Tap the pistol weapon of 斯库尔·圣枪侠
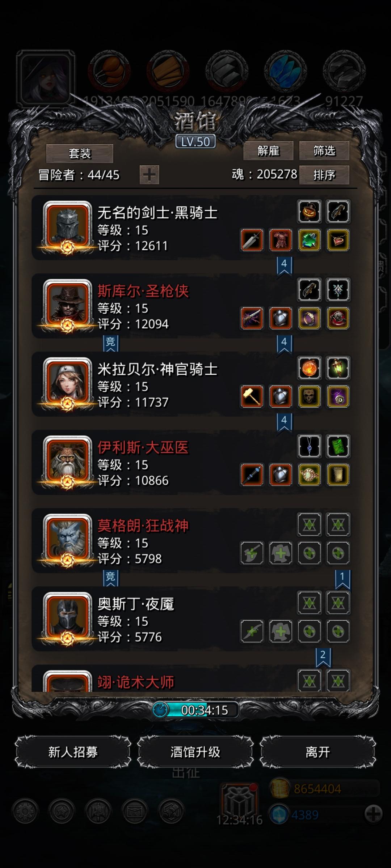Viewport: 391px width, 868px height. point(252,318)
